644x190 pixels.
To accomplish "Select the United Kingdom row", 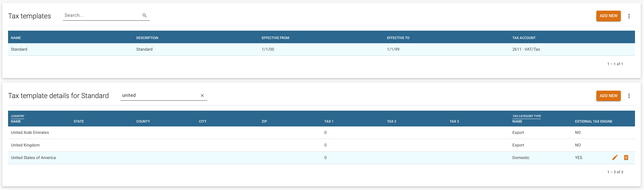I will click(321, 145).
